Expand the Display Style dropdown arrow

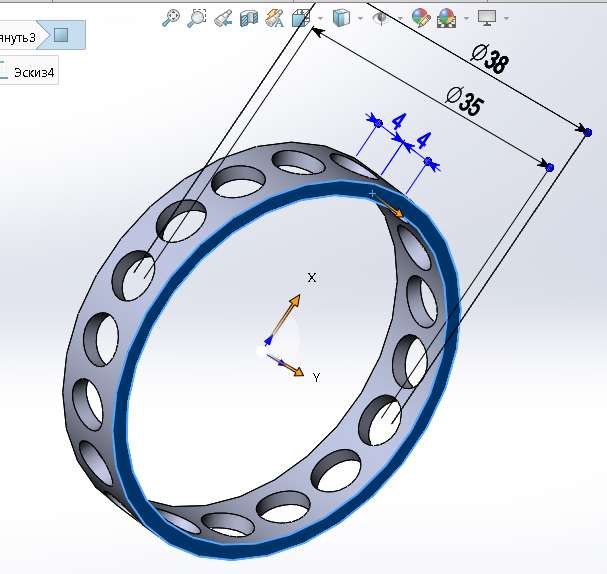pos(360,18)
